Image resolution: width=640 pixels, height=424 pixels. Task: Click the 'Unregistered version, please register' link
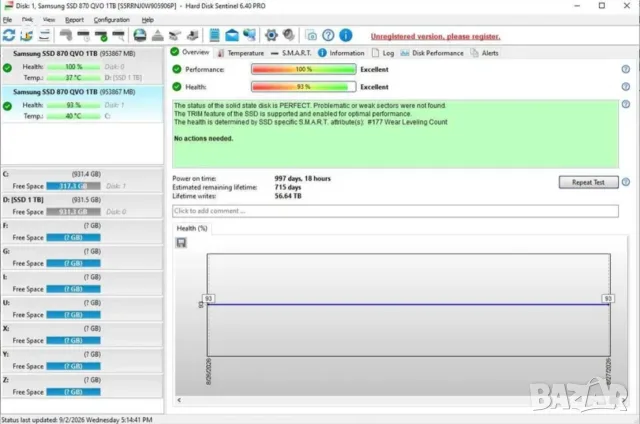pyautogui.click(x=436, y=36)
